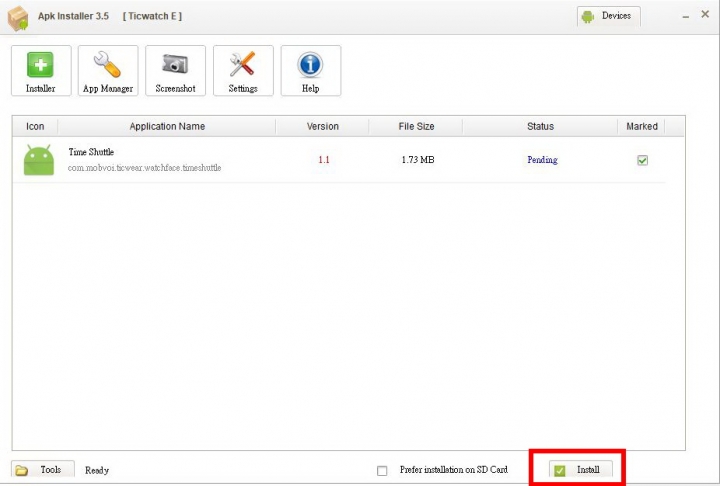Viewport: 720px width, 486px height.
Task: Open the App Manager
Action: (108, 71)
